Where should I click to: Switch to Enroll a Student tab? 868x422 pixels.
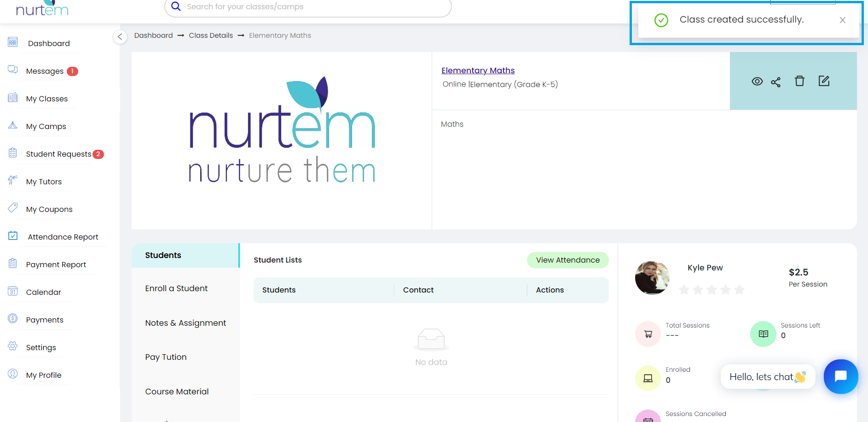pyautogui.click(x=176, y=288)
